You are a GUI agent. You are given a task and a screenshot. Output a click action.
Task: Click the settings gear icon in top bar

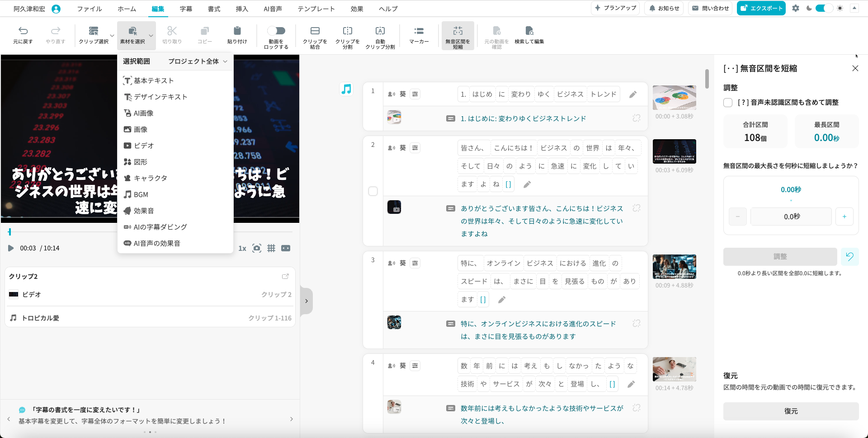pos(796,8)
